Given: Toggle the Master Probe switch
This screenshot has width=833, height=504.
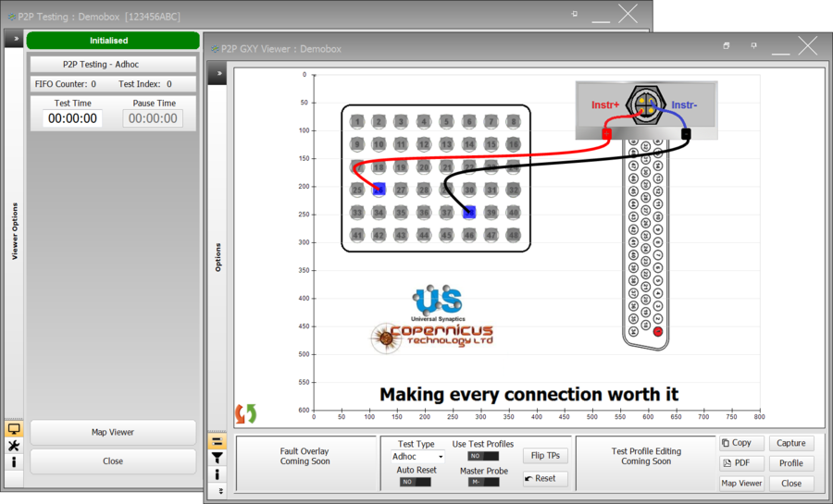Looking at the screenshot, I should pos(482,482).
